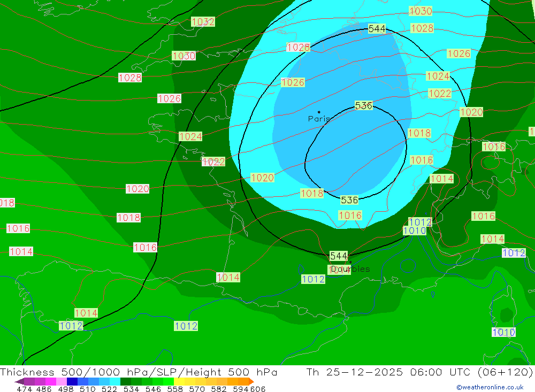Viewport: 535px width, 392px height.
Task: Click the 582 legend value
Action: pyautogui.click(x=219, y=389)
